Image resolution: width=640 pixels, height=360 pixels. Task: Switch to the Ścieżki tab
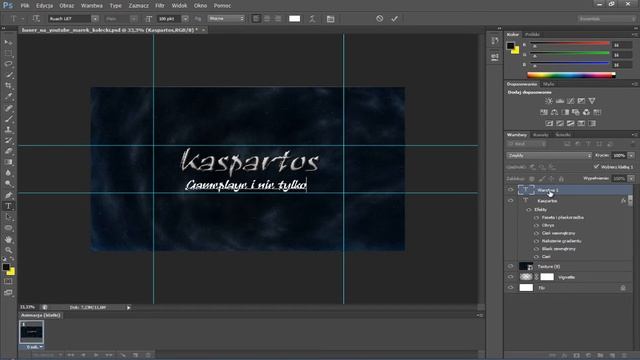[563, 135]
